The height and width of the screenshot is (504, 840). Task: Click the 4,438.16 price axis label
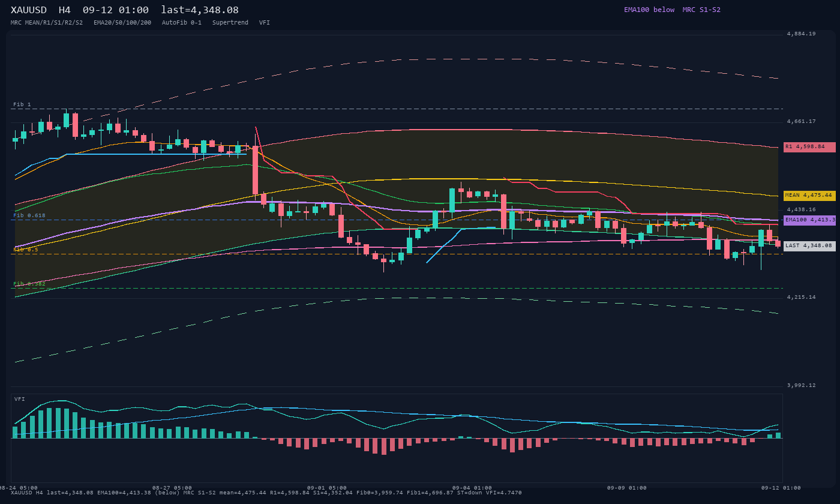coord(802,210)
